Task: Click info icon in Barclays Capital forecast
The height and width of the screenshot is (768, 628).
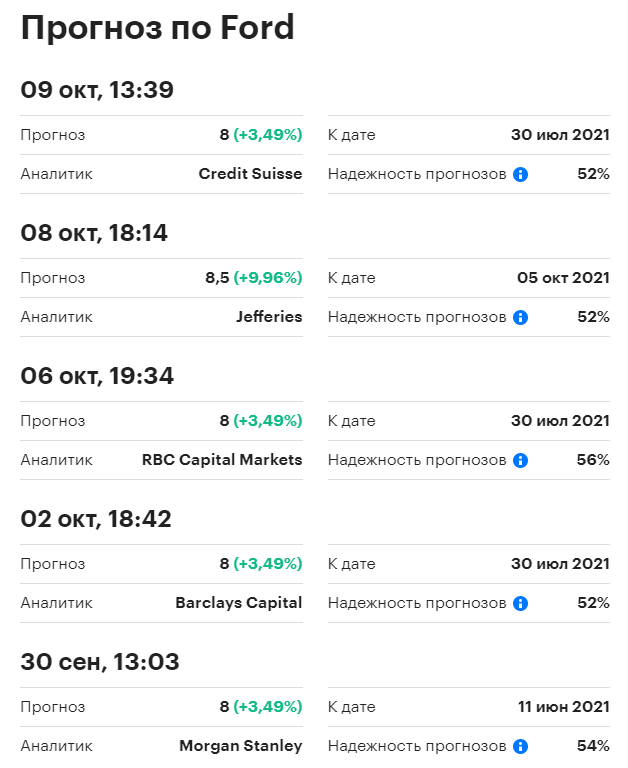Action: point(520,603)
